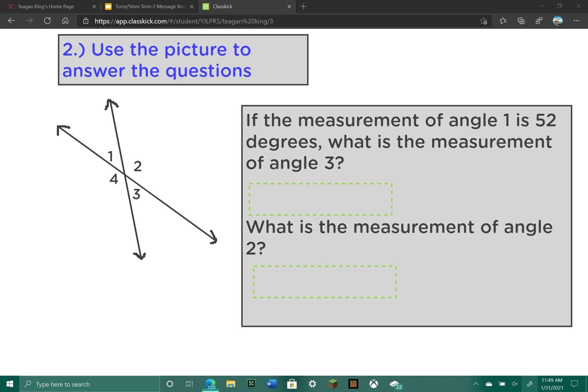Screen dimensions: 588x392
Task: Click the angle 2 answer box
Action: click(x=325, y=282)
